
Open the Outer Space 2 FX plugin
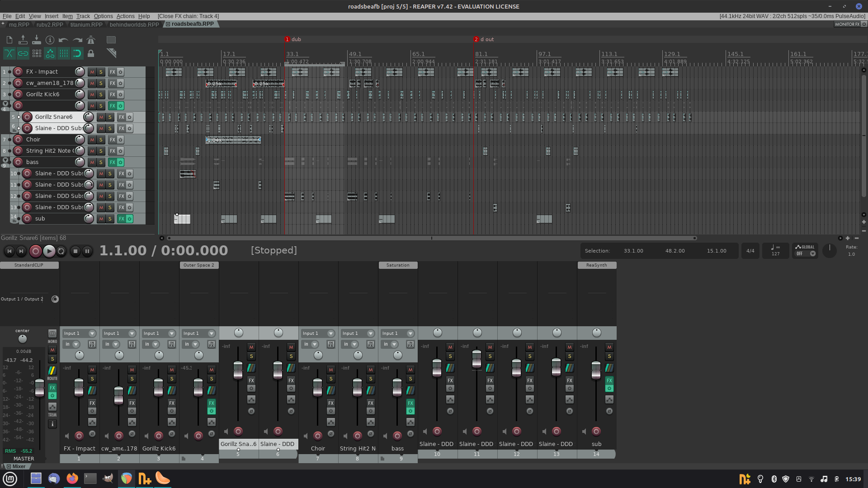click(x=199, y=265)
